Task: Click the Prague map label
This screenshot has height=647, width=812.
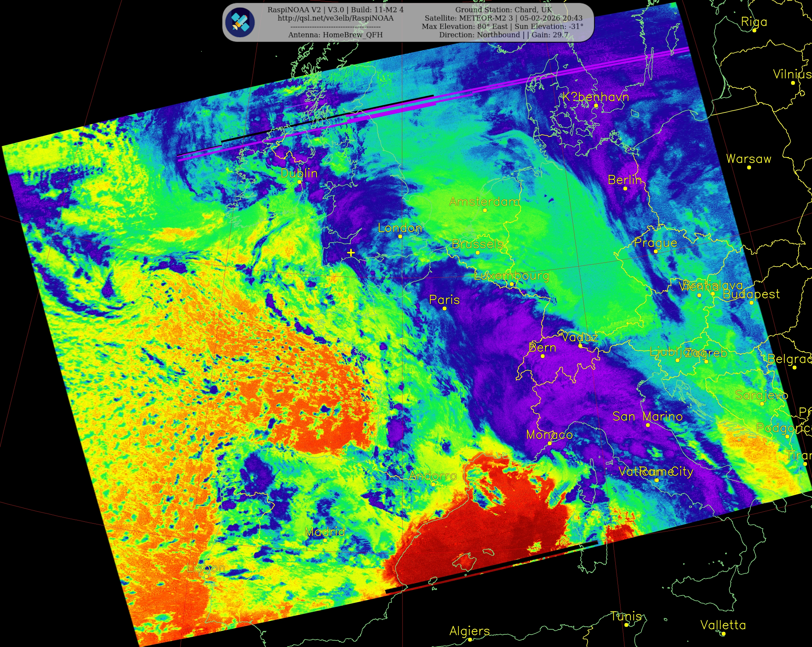Action: point(655,242)
